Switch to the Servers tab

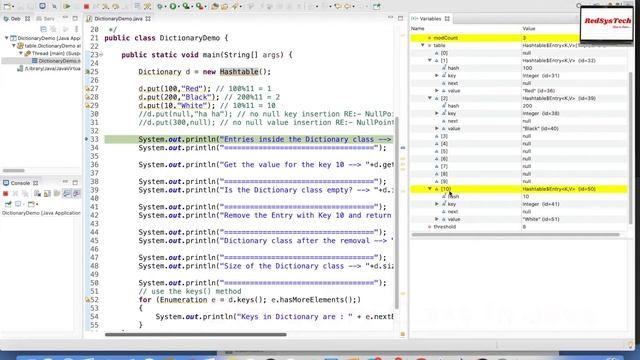tap(45, 19)
